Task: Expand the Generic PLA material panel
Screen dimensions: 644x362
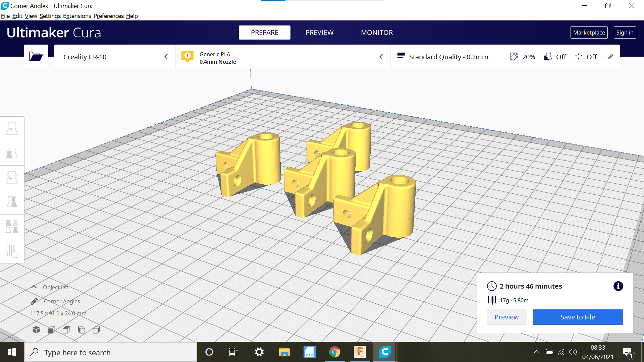Action: coord(282,57)
